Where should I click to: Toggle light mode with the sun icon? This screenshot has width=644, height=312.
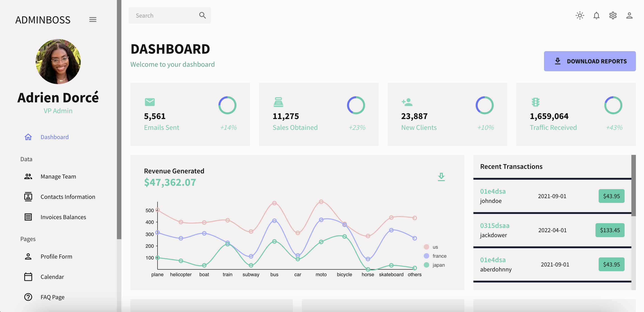point(580,16)
